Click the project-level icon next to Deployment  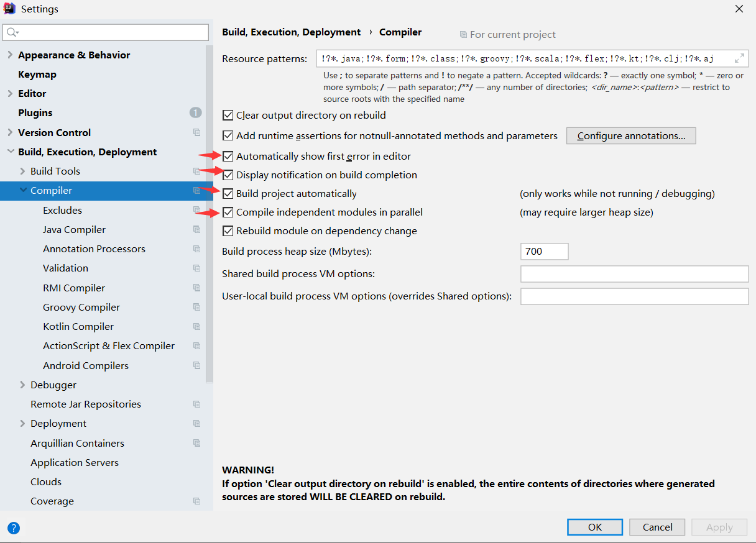[196, 423]
